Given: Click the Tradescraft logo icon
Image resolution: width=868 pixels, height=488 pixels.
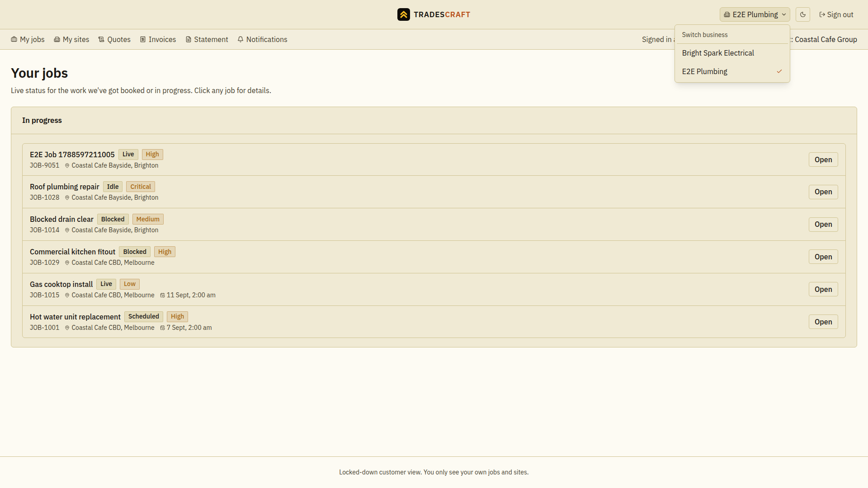Looking at the screenshot, I should coord(404,14).
